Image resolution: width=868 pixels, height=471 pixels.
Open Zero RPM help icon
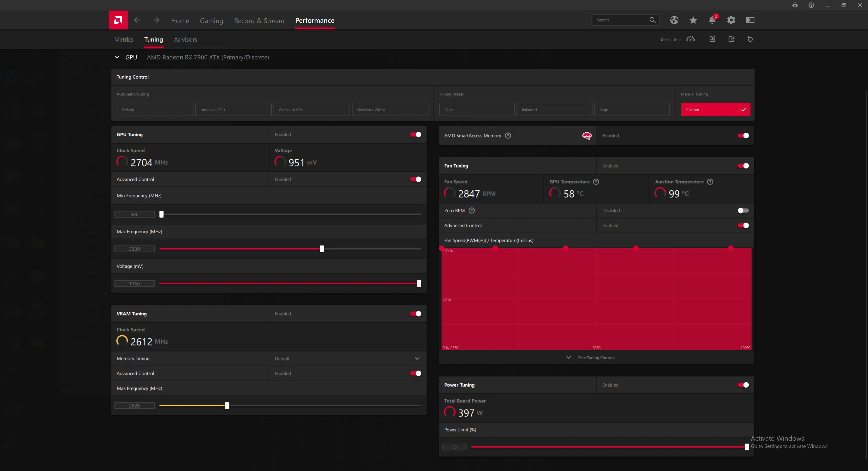pos(472,211)
